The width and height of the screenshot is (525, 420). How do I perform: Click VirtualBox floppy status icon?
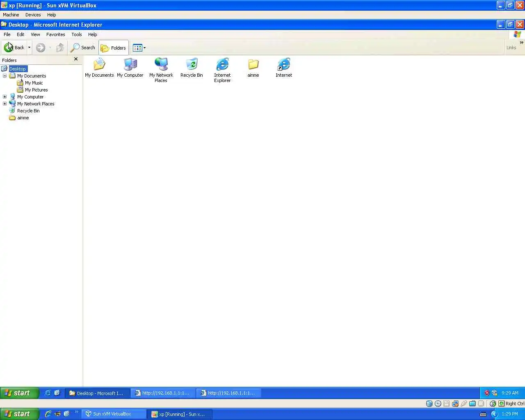447,404
